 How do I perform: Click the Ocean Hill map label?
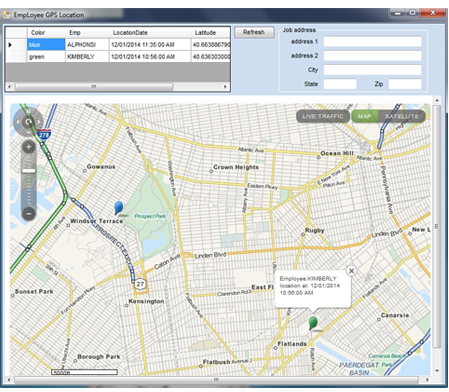click(337, 153)
